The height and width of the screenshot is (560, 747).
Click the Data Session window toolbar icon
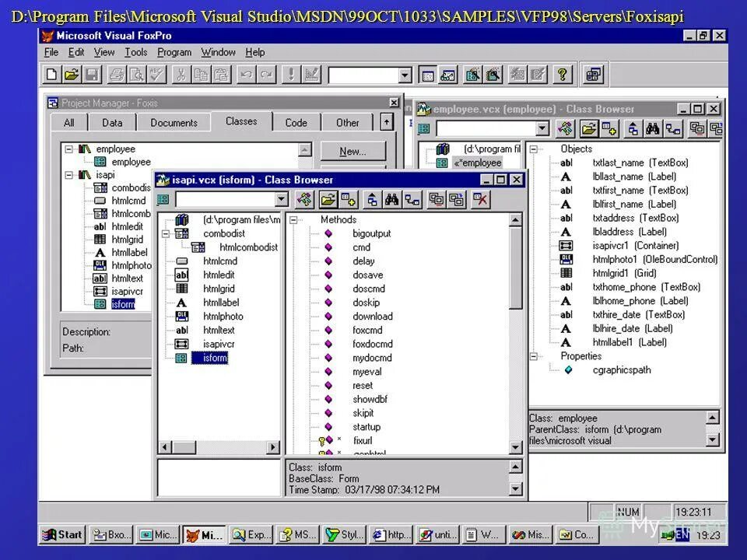pos(448,75)
